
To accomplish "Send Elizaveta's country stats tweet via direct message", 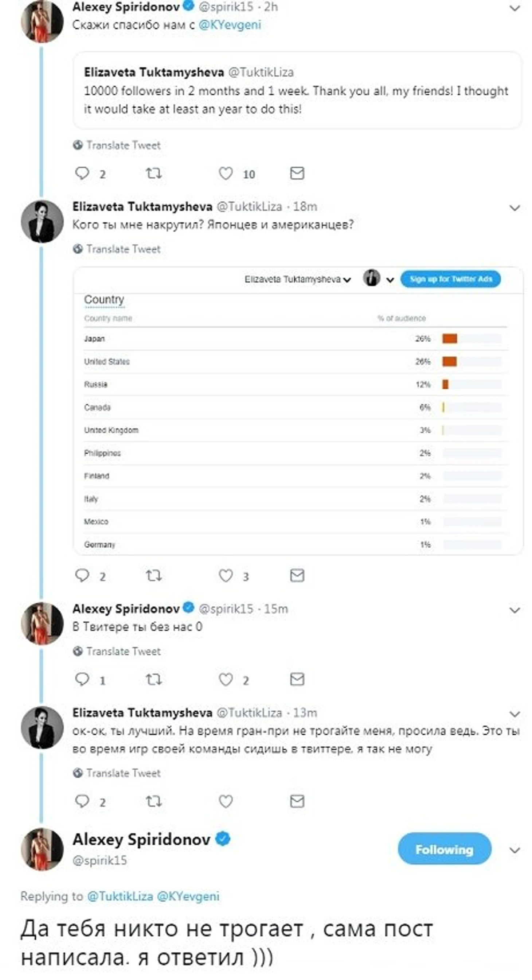I will [297, 575].
